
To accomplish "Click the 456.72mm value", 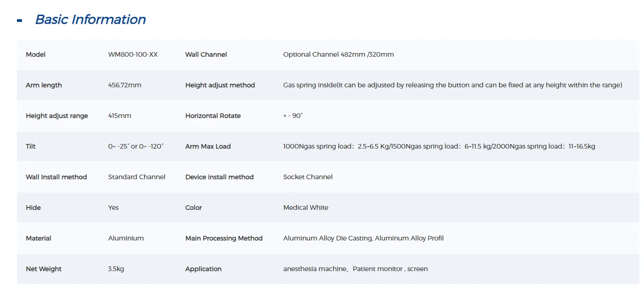I will [124, 85].
